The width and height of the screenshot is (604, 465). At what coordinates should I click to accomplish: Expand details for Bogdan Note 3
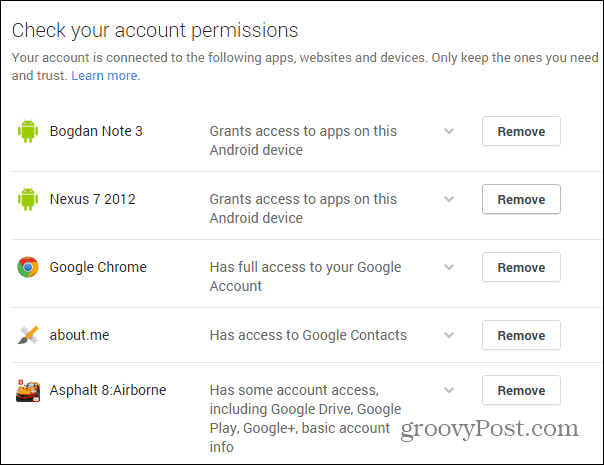pyautogui.click(x=449, y=131)
